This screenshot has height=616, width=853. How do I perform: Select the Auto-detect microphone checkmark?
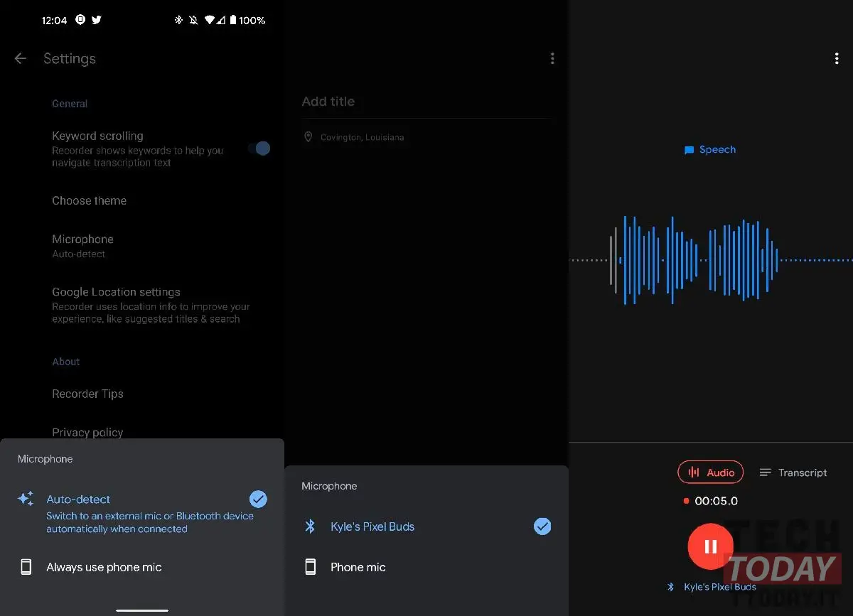click(259, 499)
